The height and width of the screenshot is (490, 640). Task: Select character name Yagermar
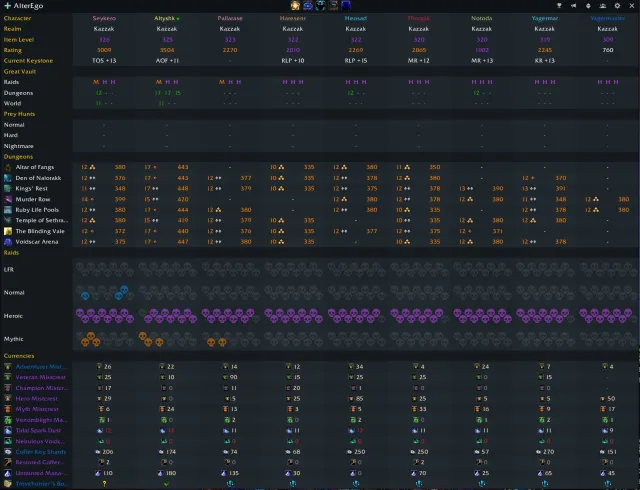(x=544, y=18)
